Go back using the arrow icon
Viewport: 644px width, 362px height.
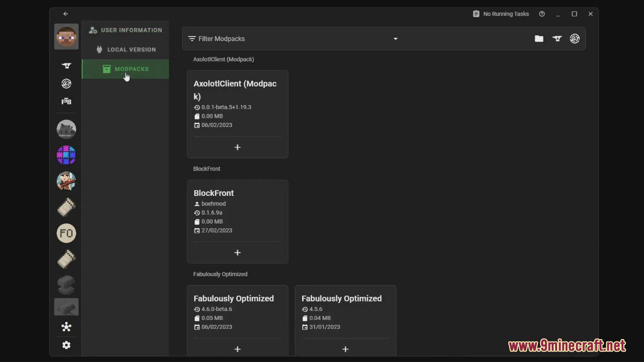[65, 14]
